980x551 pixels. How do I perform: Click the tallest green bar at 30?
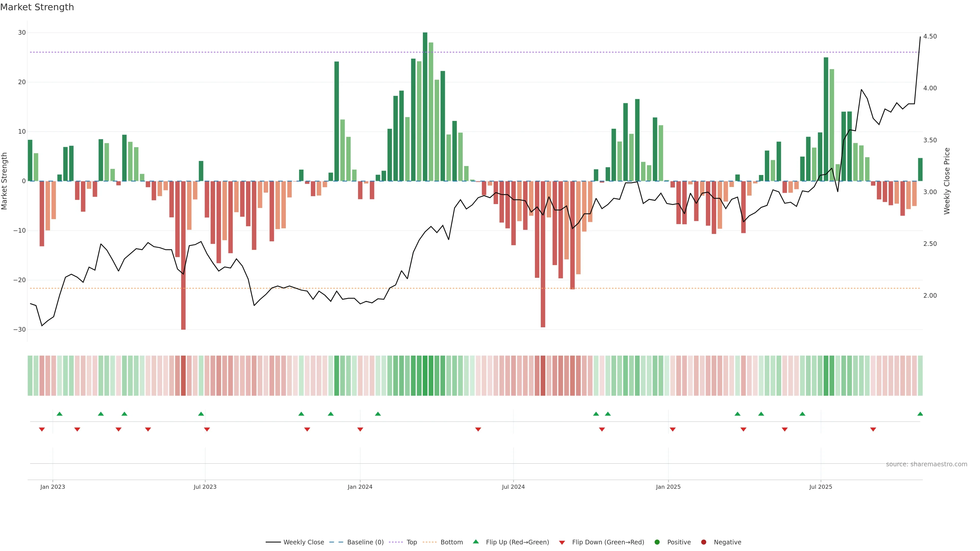coord(425,106)
